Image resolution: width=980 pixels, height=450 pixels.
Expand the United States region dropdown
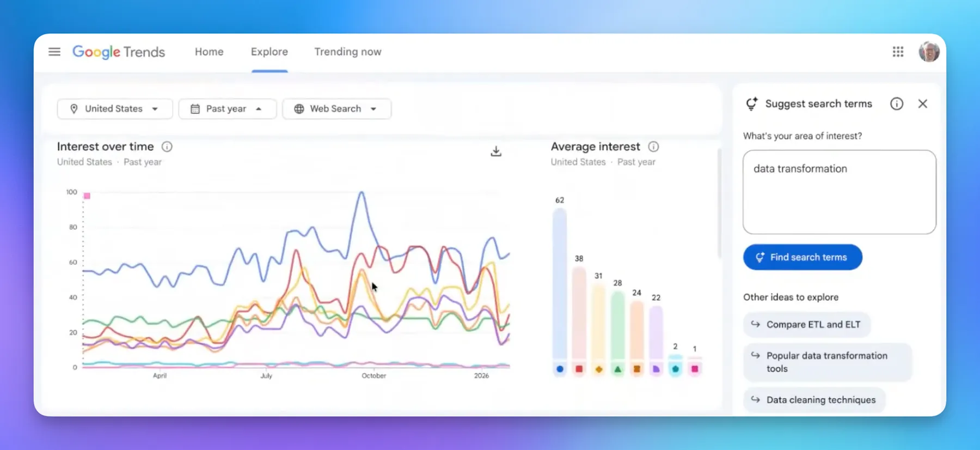click(114, 109)
